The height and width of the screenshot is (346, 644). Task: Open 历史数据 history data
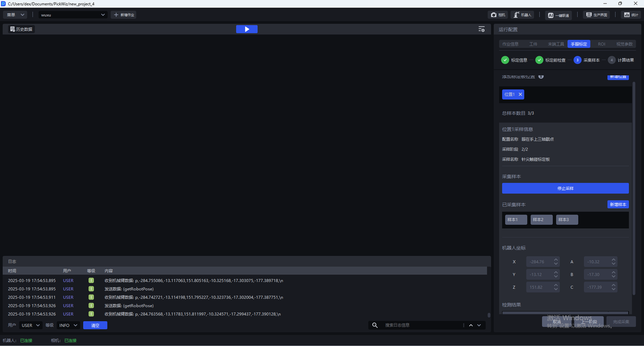tap(21, 29)
